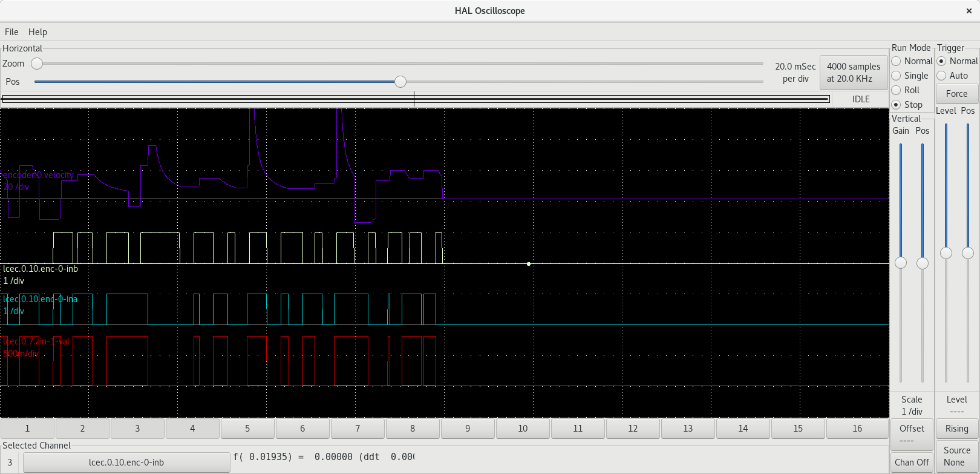Click the record position indicator bar
This screenshot has width=980, height=474.
pos(416,99)
